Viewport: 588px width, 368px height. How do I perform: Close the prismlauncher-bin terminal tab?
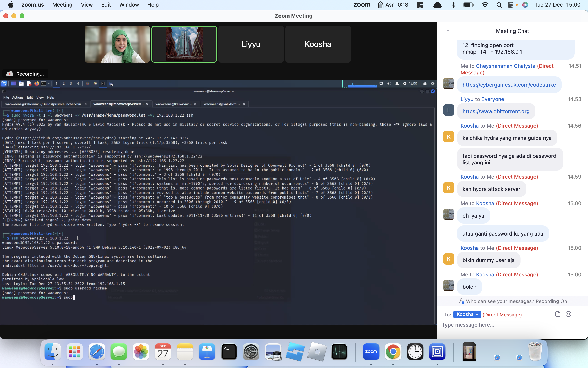[85, 104]
